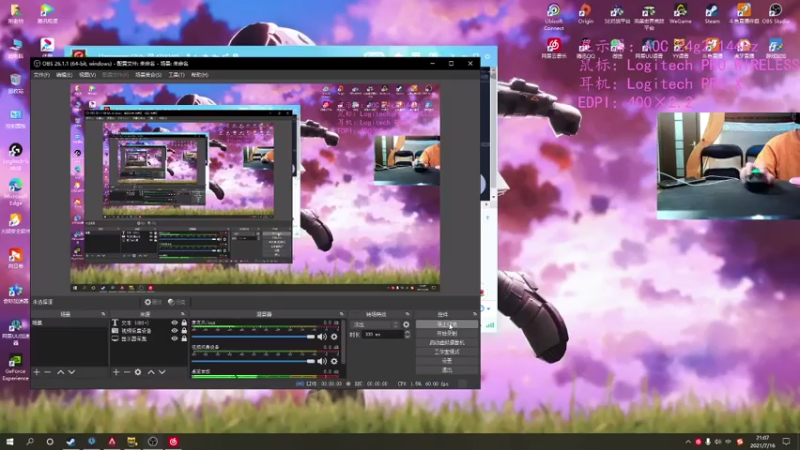This screenshot has width=800, height=450.
Task: Open the 工具(T) menu in OBS
Action: [176, 75]
